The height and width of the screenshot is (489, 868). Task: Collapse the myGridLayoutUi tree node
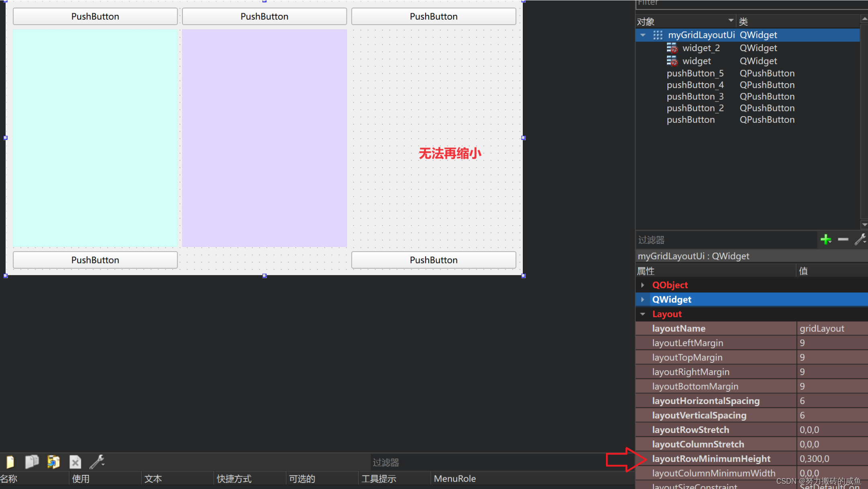[643, 35]
